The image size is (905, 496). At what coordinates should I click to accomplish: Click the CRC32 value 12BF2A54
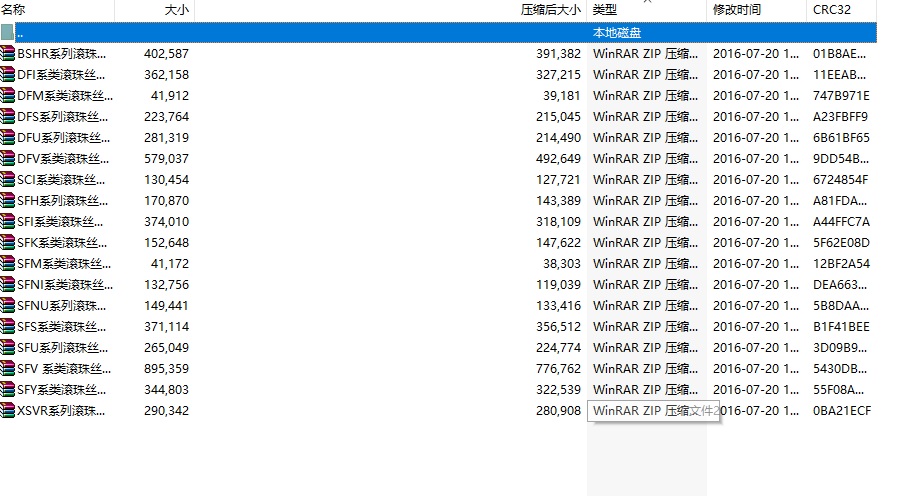click(x=841, y=264)
